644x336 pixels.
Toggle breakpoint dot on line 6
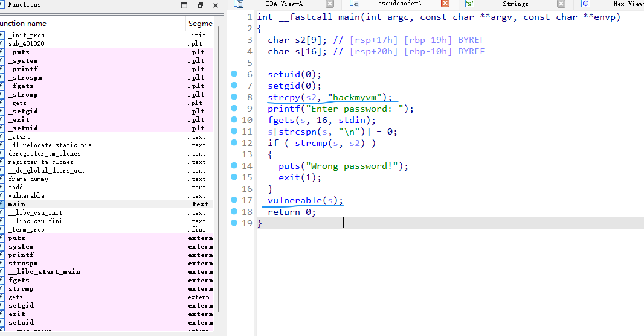point(234,74)
